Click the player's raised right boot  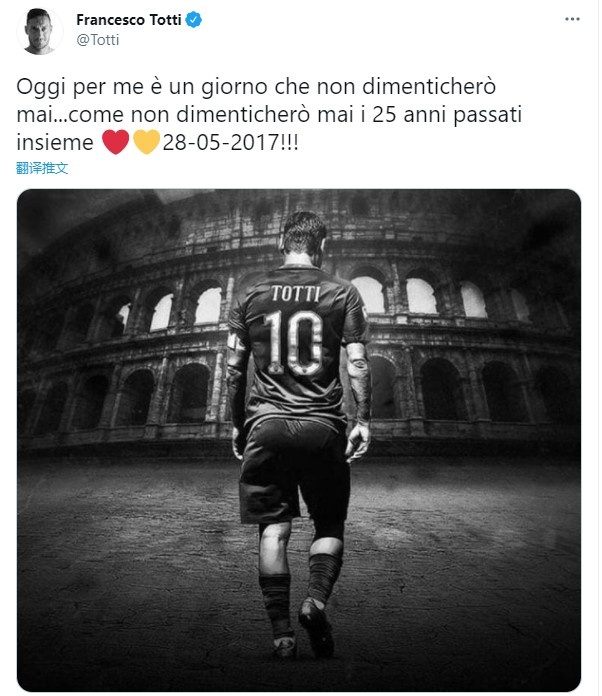point(316,627)
